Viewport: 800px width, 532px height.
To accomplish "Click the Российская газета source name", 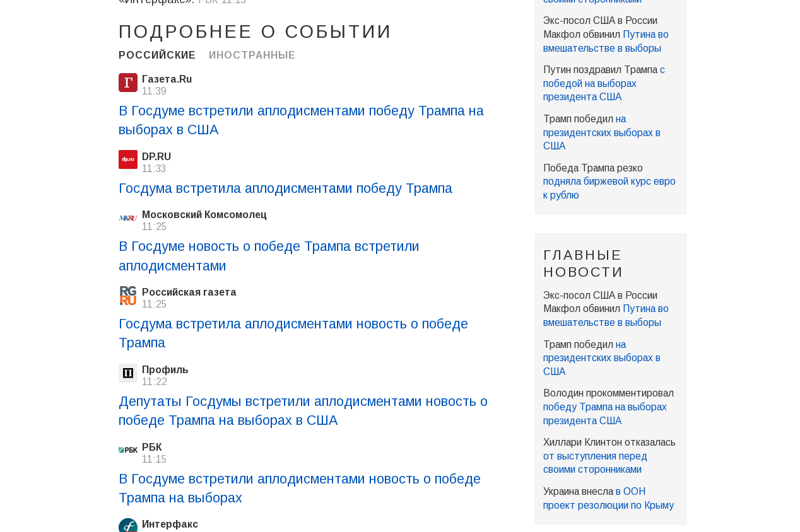I will [189, 292].
